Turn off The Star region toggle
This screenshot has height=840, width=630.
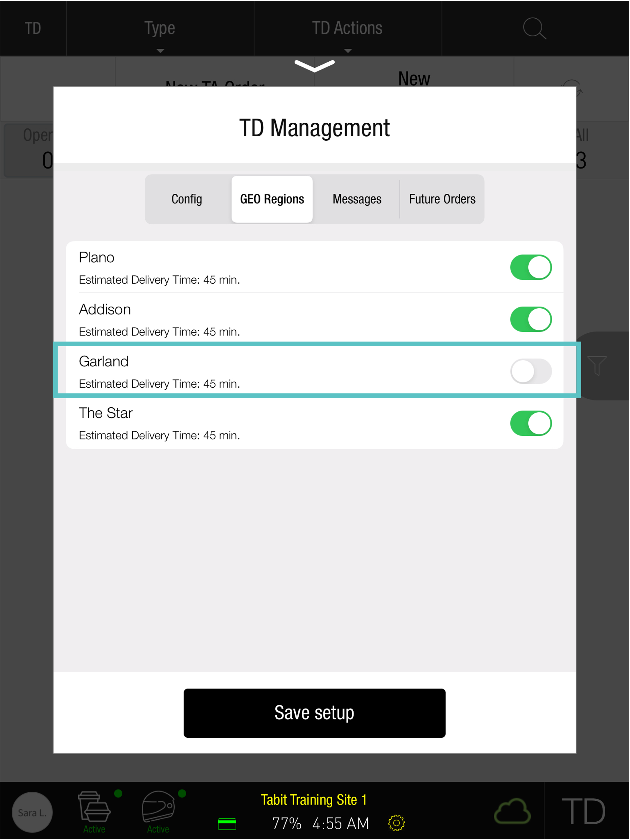pos(531,423)
